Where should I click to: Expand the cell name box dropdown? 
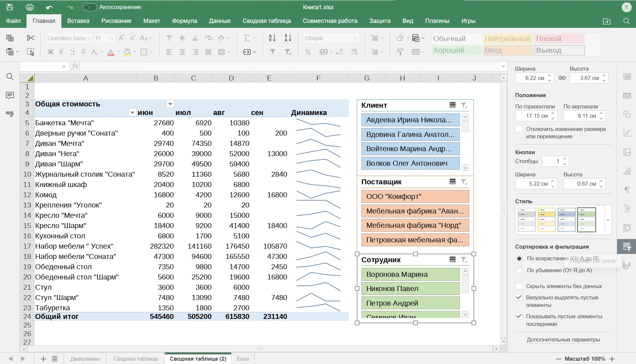[64, 66]
